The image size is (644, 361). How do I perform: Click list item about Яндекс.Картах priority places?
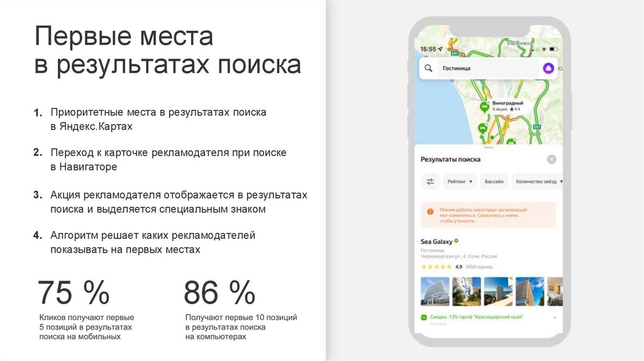(158, 119)
